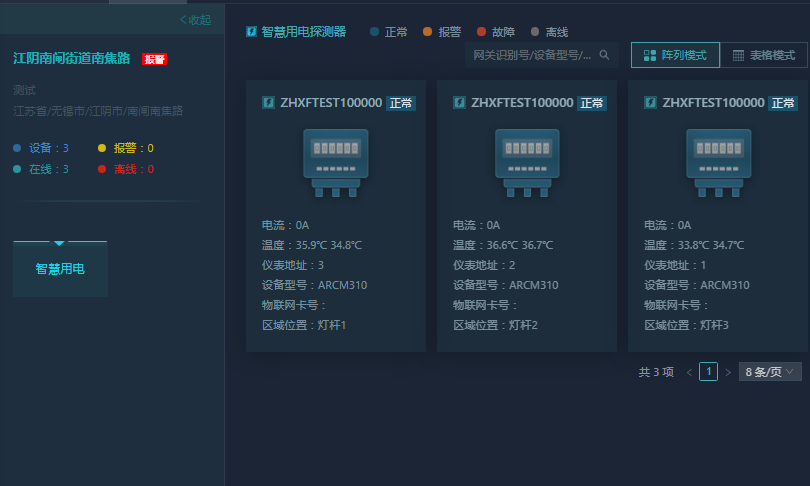This screenshot has height=486, width=810.
Task: Open the 8条/页 page size dropdown
Action: [770, 372]
